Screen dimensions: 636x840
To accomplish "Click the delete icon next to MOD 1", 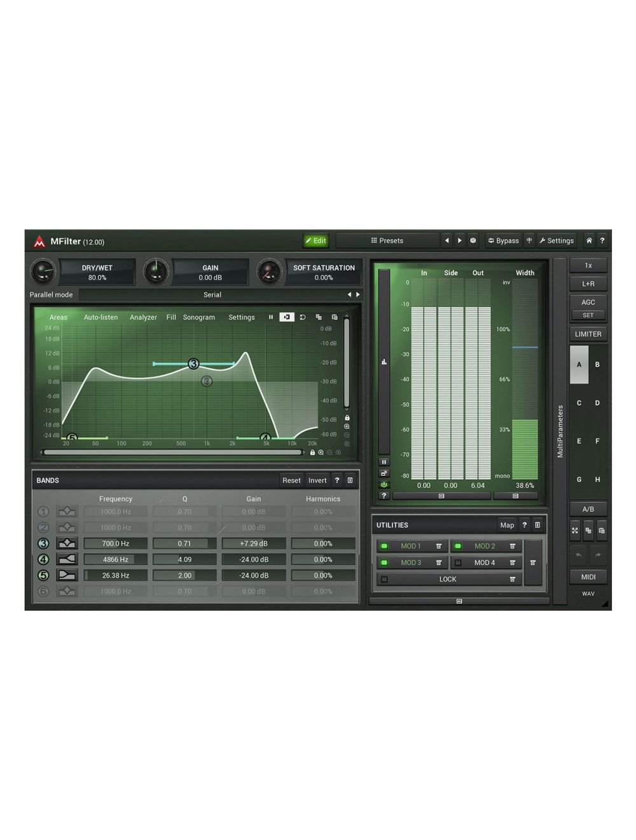I will click(438, 545).
